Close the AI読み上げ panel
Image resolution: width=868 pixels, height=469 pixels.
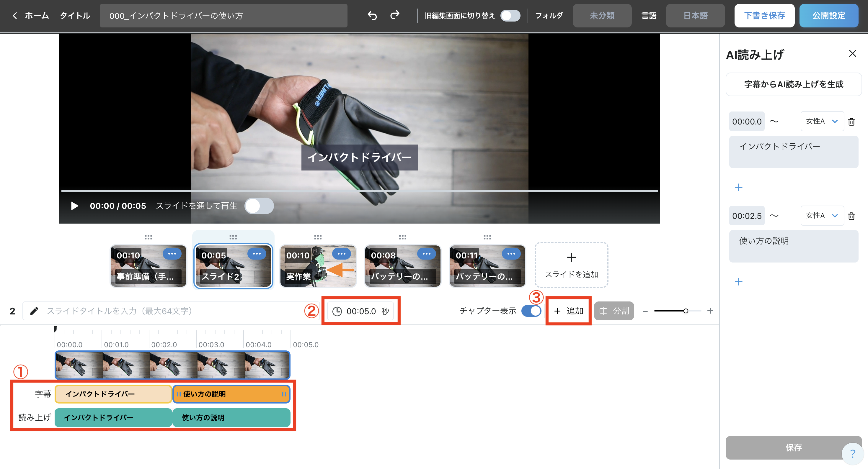pyautogui.click(x=852, y=53)
